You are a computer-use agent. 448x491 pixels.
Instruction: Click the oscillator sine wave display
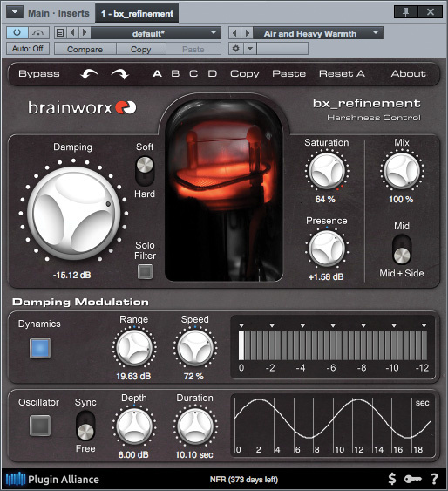pyautogui.click(x=333, y=426)
